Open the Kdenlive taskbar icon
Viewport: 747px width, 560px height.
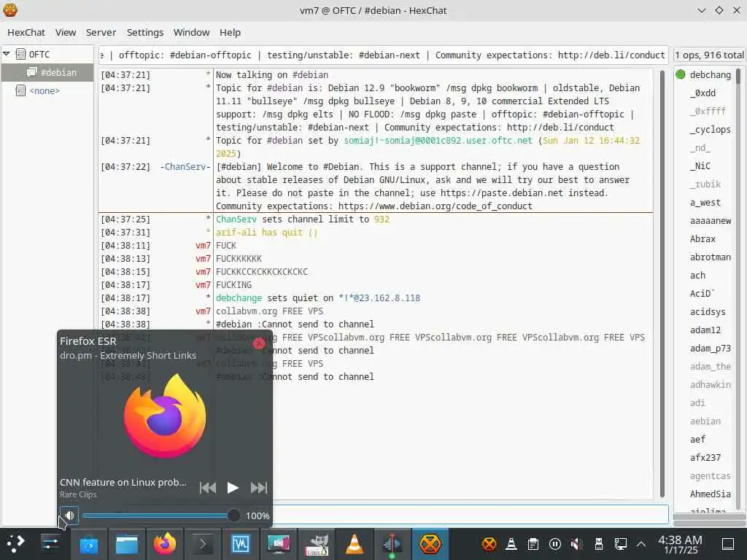point(392,543)
